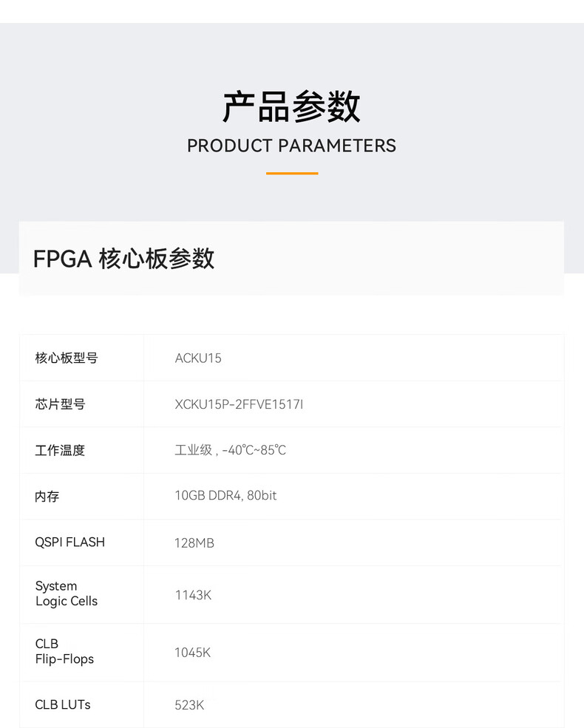584x728 pixels.
Task: Select the 1045K flip-flops value
Action: (x=193, y=653)
